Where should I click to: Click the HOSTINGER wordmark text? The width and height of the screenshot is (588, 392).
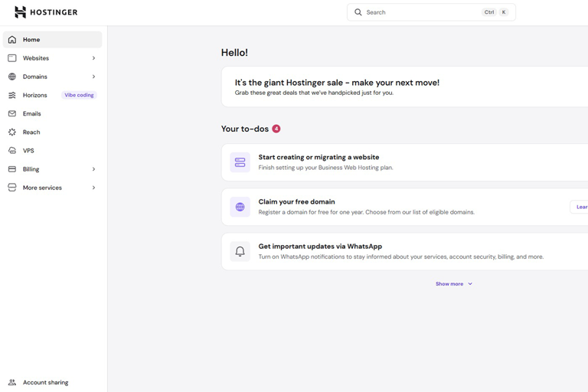(54, 12)
